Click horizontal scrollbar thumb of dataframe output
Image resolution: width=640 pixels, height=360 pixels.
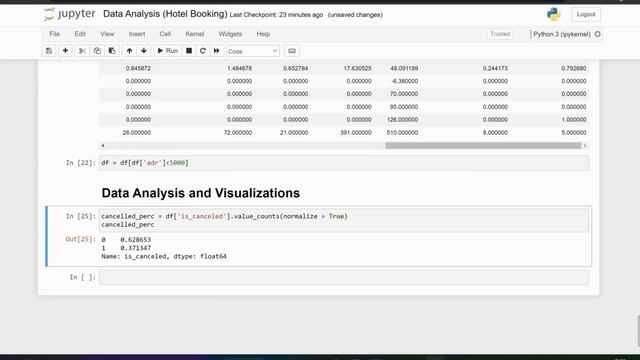click(x=483, y=146)
